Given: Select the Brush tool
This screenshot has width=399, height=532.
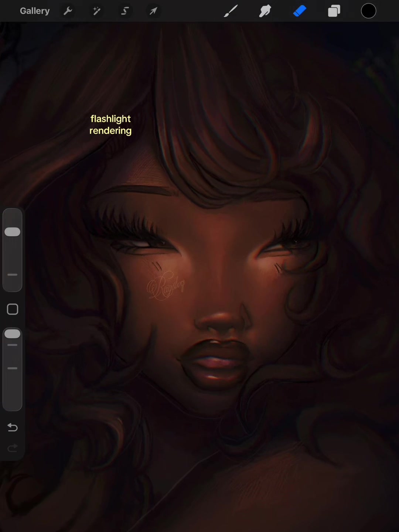Looking at the screenshot, I should (231, 11).
